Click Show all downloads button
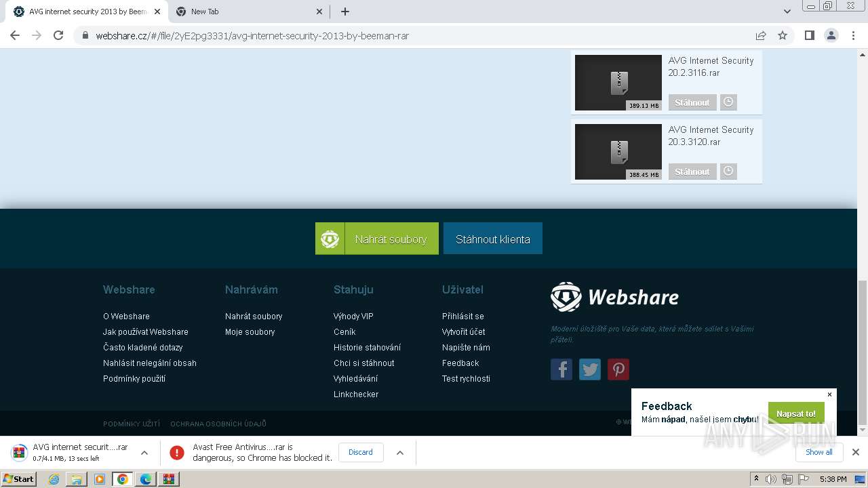 819,452
